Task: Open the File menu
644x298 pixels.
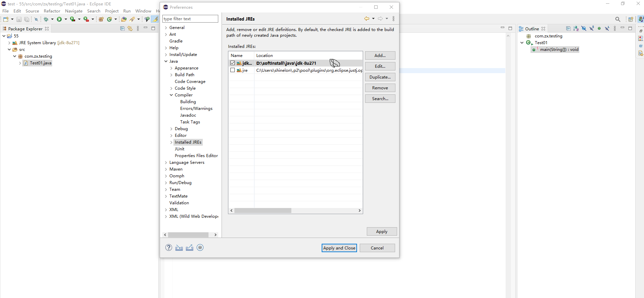Action: [6, 11]
